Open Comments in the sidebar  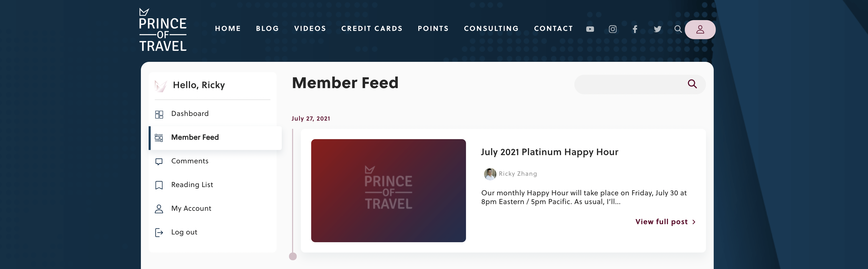[x=190, y=161]
